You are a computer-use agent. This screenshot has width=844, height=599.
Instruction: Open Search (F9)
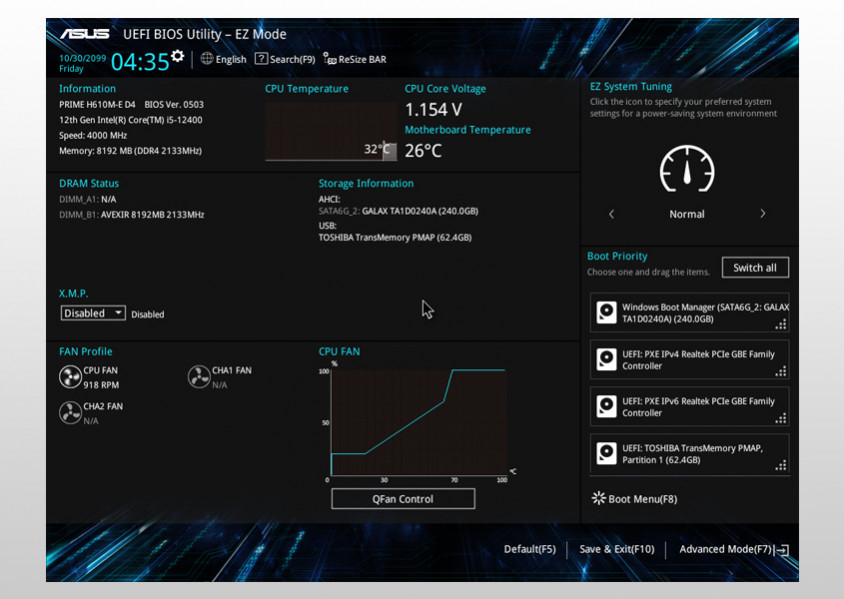[285, 59]
